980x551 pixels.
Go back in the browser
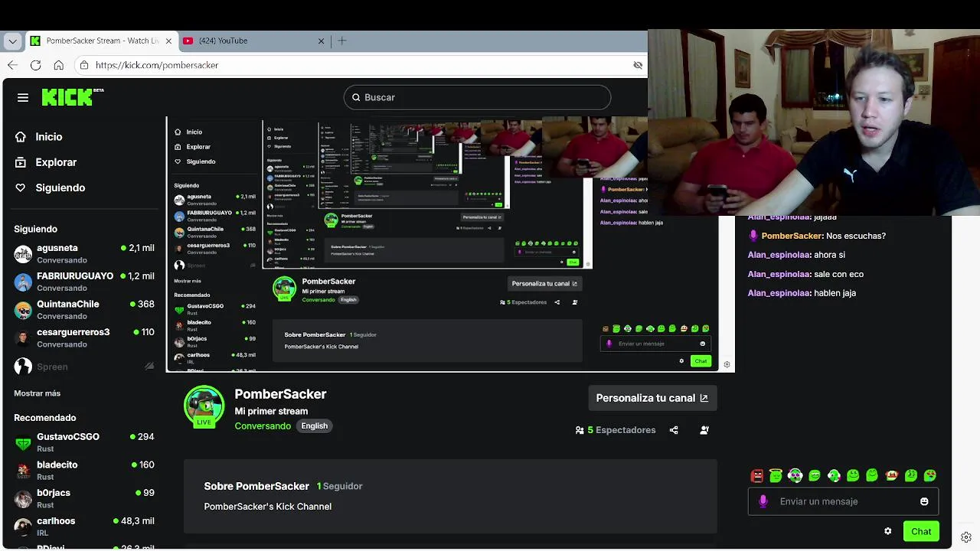[12, 65]
